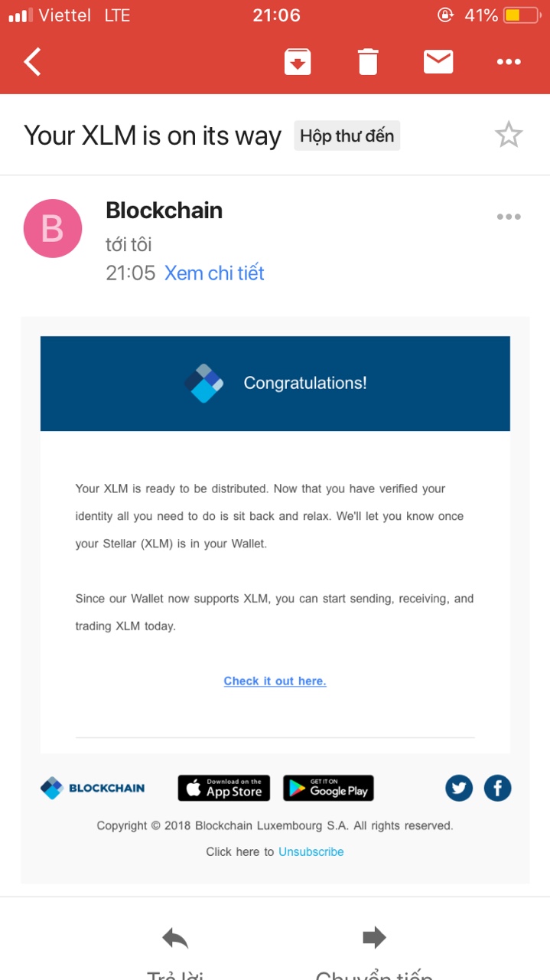
Task: Tap the App Store download badge
Action: (224, 788)
